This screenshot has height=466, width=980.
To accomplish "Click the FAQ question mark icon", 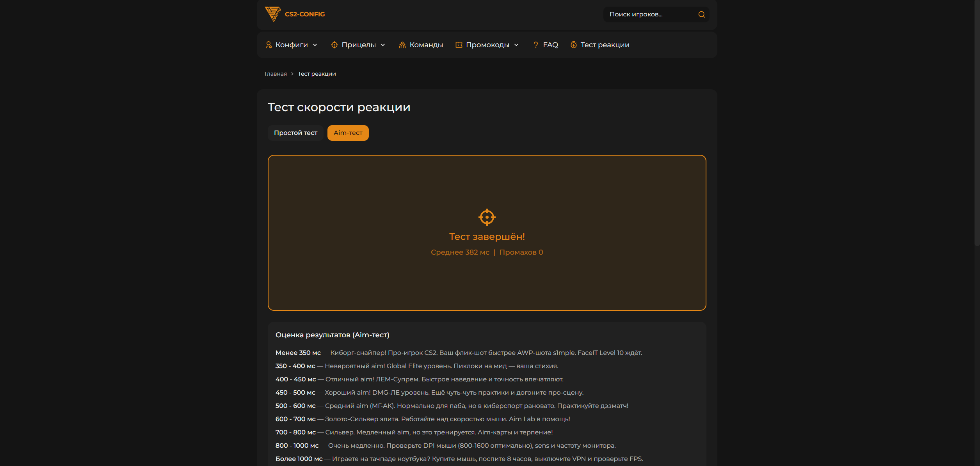I will (x=536, y=45).
